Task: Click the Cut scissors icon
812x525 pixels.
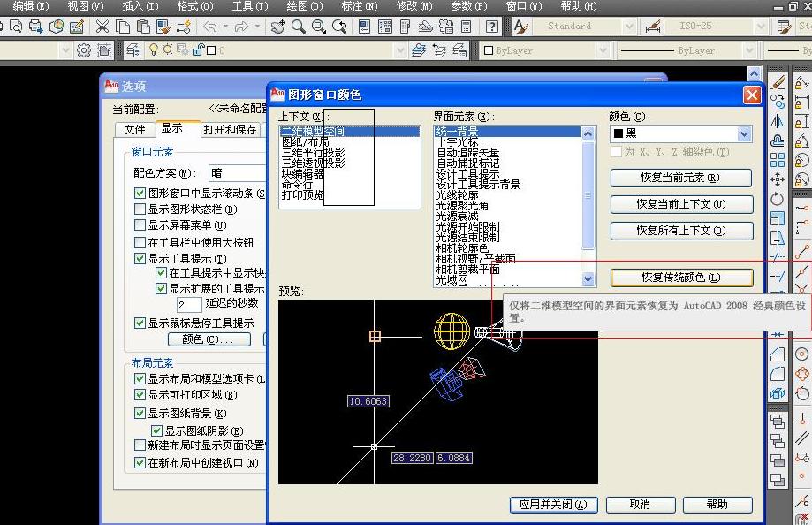Action: [x=102, y=26]
